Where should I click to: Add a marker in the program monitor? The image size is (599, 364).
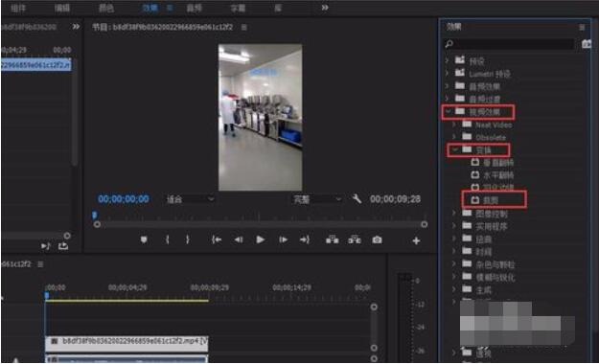[144, 239]
